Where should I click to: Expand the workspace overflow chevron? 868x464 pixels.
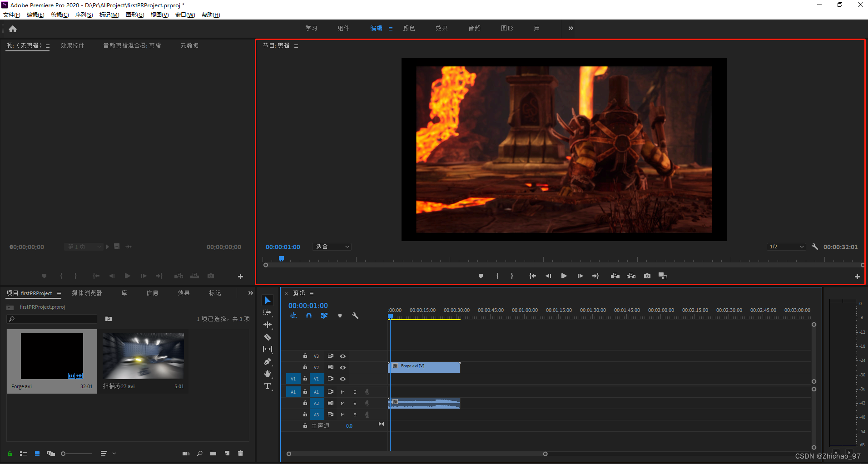point(571,28)
